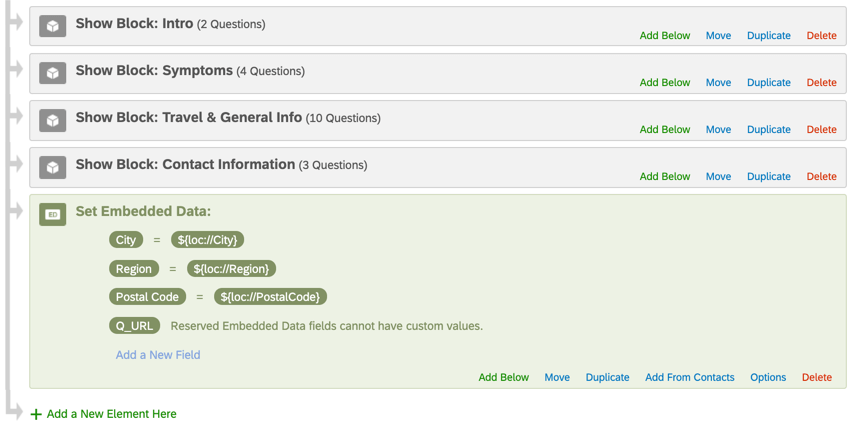850x430 pixels.
Task: Click the Q_URL reserved field
Action: coord(134,326)
